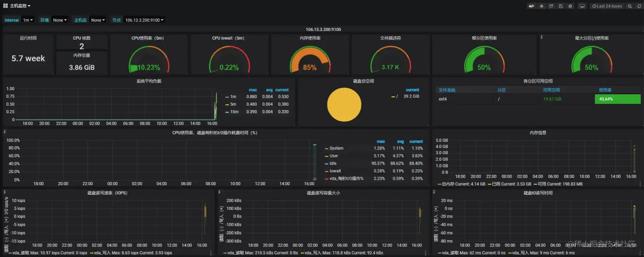Image resolution: width=644 pixels, height=257 pixels.
Task: Toggle System series in CPU legend
Action: pos(336,148)
